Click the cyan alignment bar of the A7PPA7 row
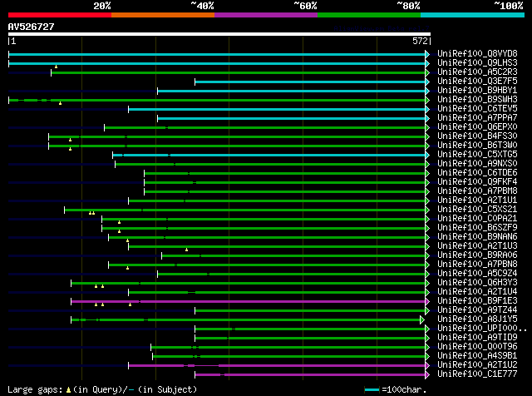 tap(292, 118)
